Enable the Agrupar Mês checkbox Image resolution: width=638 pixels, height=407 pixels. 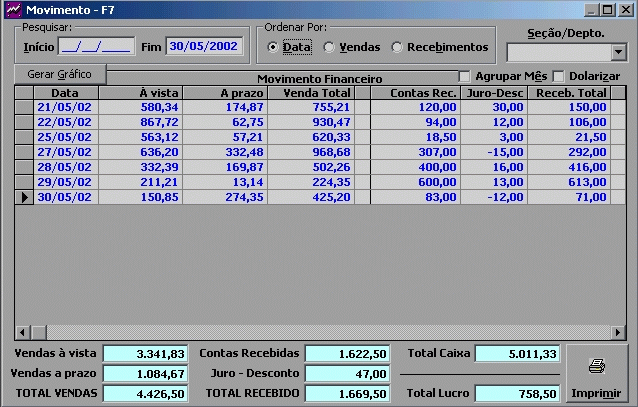464,77
